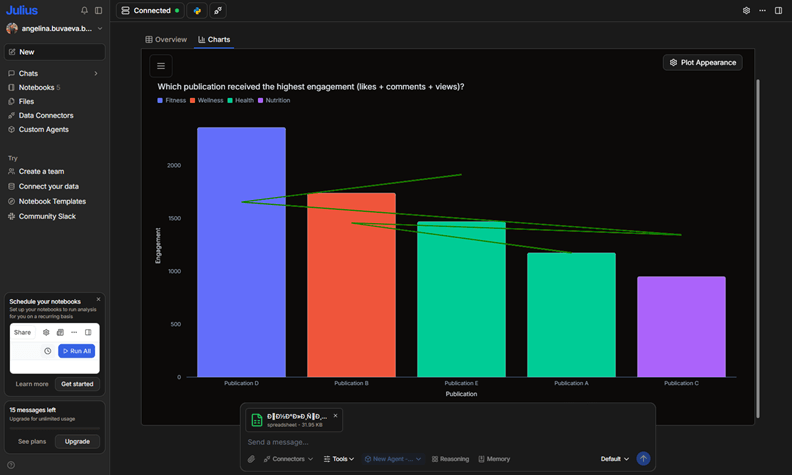Image resolution: width=792 pixels, height=475 pixels.
Task: Click help icon at sidebar bottom
Action: (x=11, y=465)
